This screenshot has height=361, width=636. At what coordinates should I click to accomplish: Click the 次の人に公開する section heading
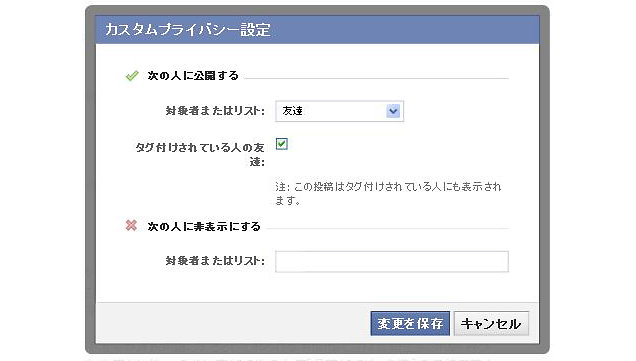click(x=193, y=76)
